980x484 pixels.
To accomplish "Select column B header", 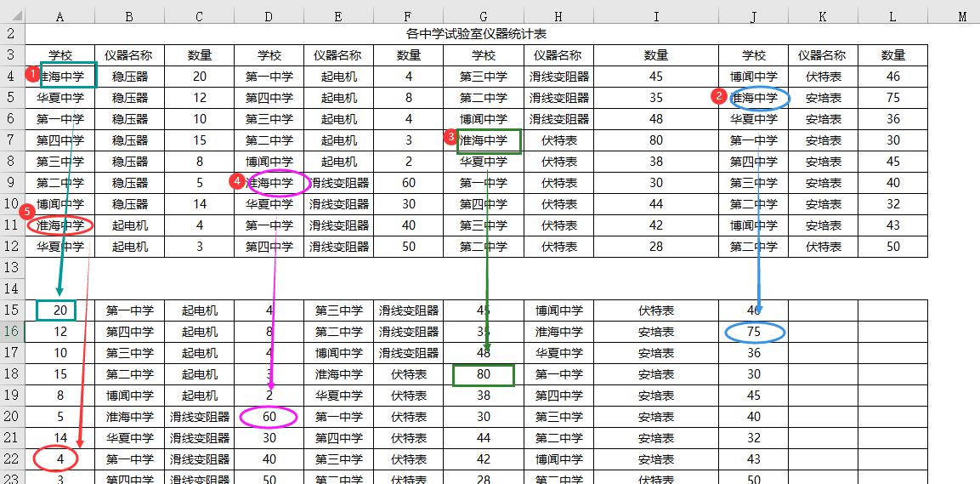I will pyautogui.click(x=129, y=17).
